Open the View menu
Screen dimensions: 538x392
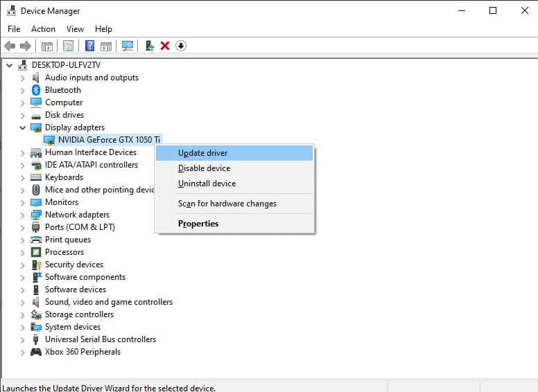point(75,29)
